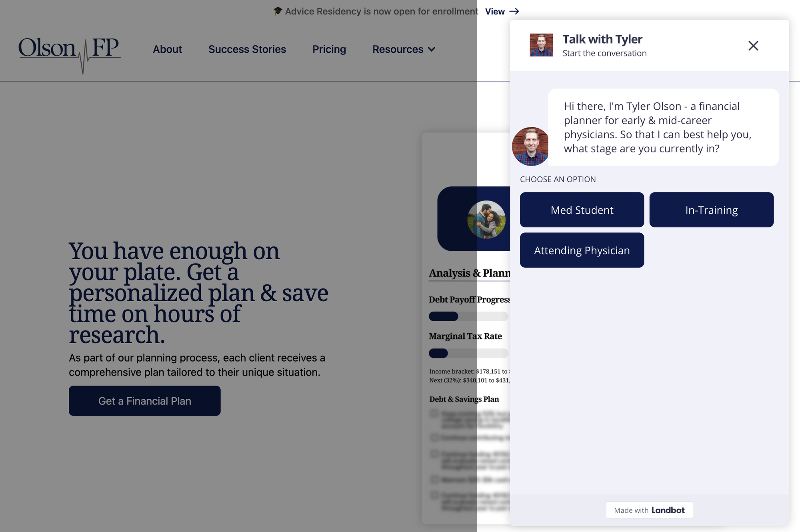This screenshot has width=800, height=532.
Task: Click the 'Talk with Tyler' title
Action: point(602,39)
